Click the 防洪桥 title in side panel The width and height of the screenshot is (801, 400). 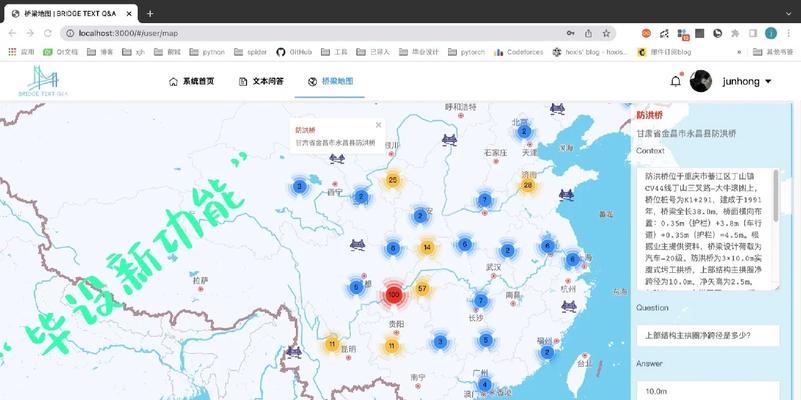coord(649,115)
